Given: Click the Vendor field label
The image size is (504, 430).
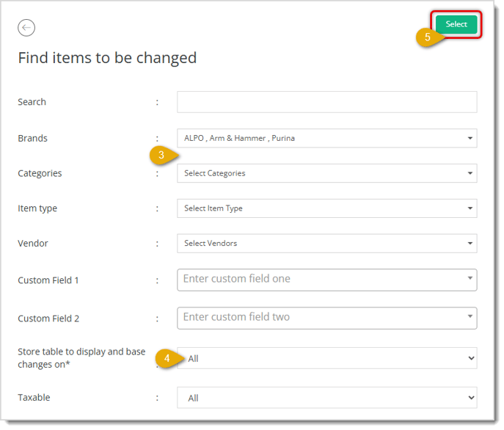Looking at the screenshot, I should [x=33, y=244].
